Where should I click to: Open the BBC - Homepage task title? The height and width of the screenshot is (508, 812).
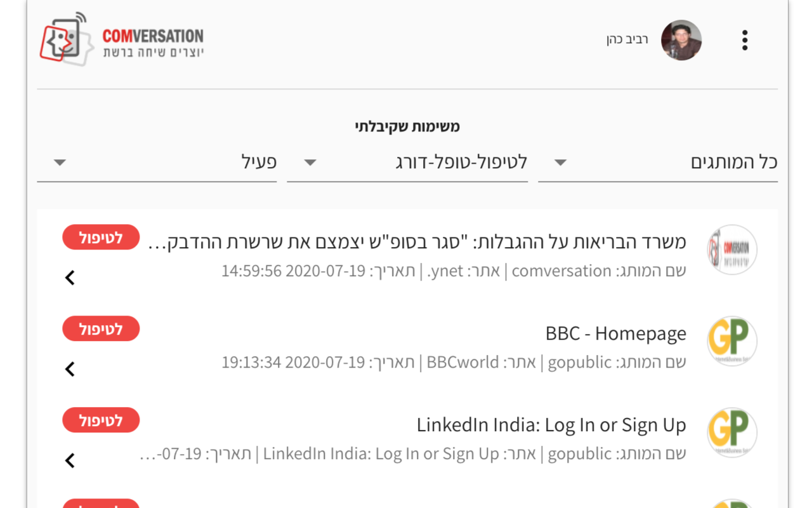point(615,333)
